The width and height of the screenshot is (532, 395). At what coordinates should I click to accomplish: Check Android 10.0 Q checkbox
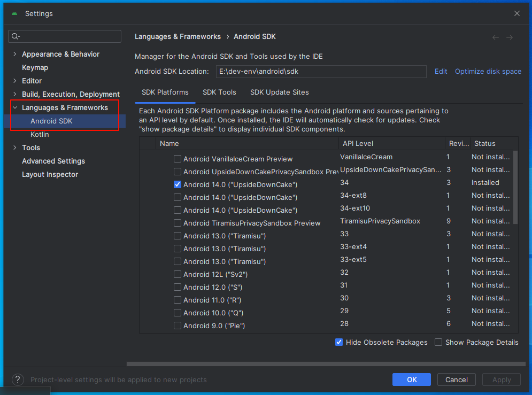[x=177, y=313]
